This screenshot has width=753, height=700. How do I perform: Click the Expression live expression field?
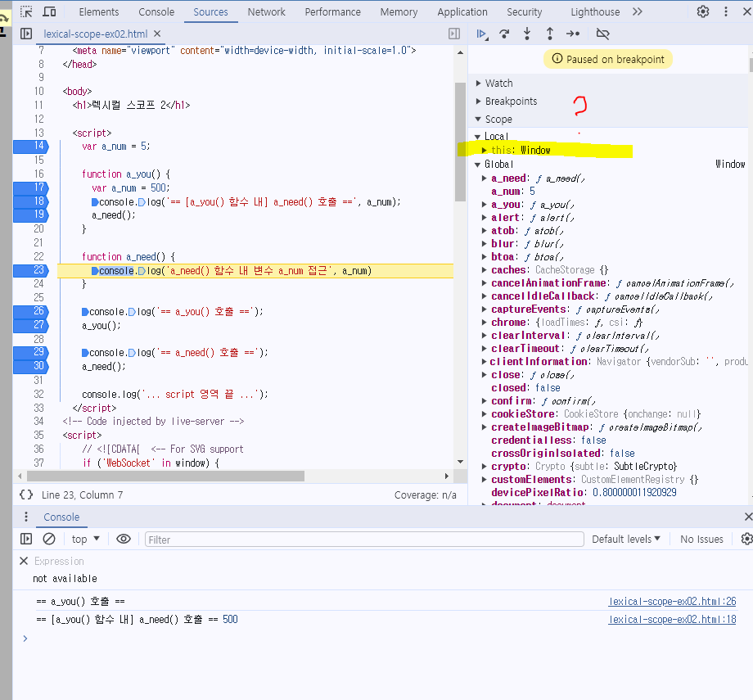click(x=59, y=561)
